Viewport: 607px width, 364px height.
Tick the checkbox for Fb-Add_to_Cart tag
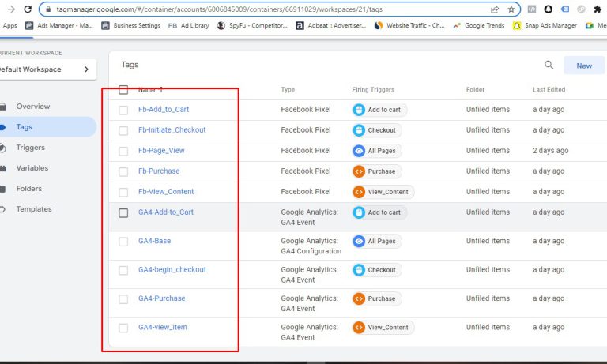click(123, 110)
